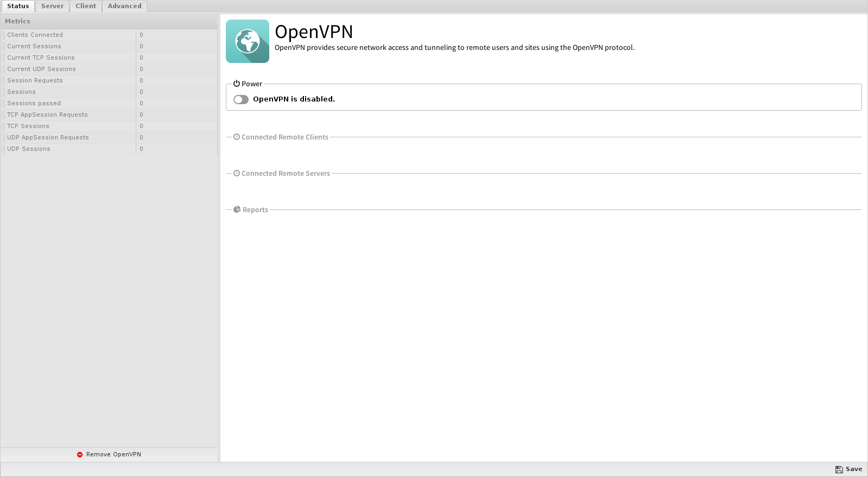Click the 'OpenVPN is disabled.' status text

click(x=294, y=99)
